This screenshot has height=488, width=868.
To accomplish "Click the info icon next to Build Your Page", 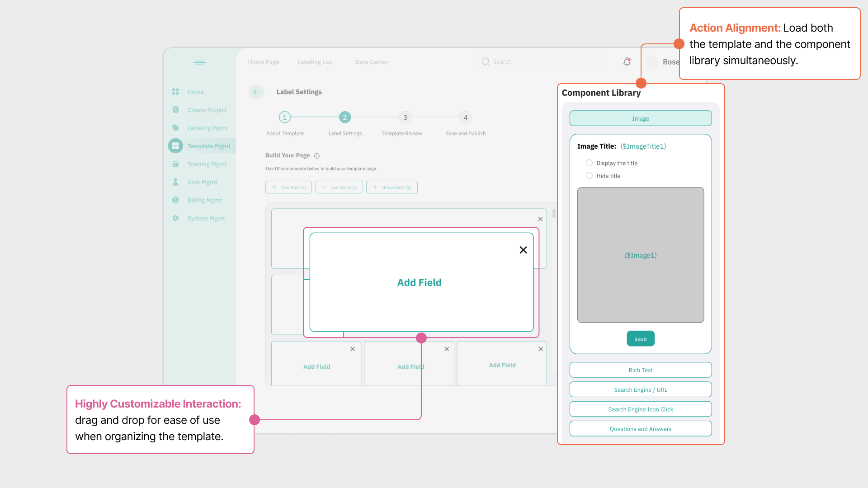I will click(x=317, y=156).
